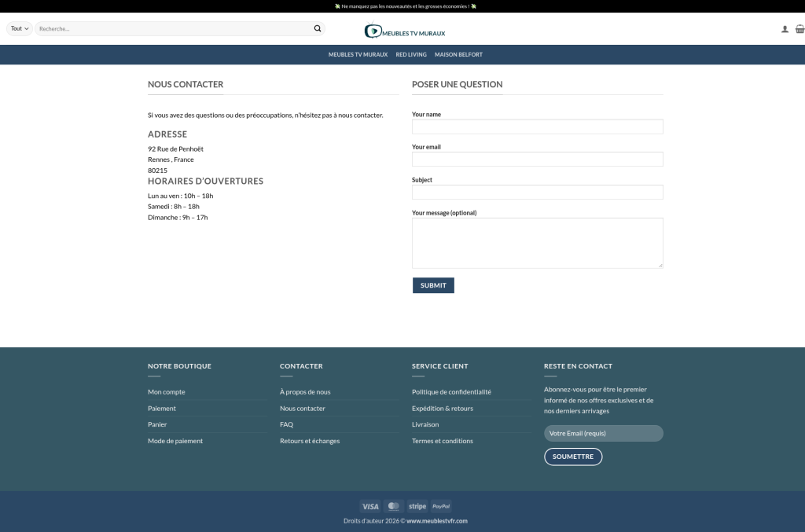Click the Meubles TV Muraux logo
Viewport: 805px width, 532px height.
(x=405, y=31)
